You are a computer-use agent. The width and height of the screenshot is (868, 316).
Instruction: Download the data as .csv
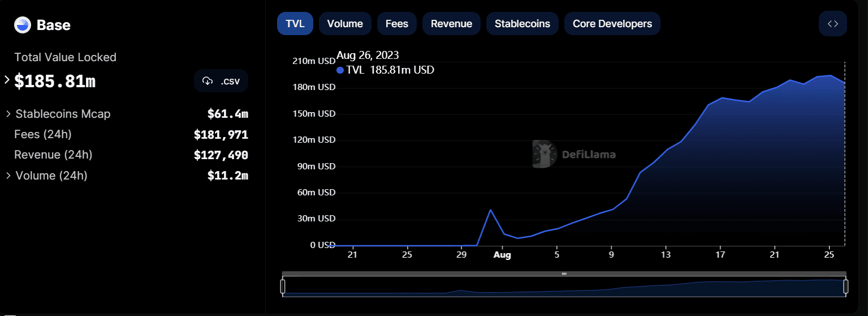click(221, 81)
